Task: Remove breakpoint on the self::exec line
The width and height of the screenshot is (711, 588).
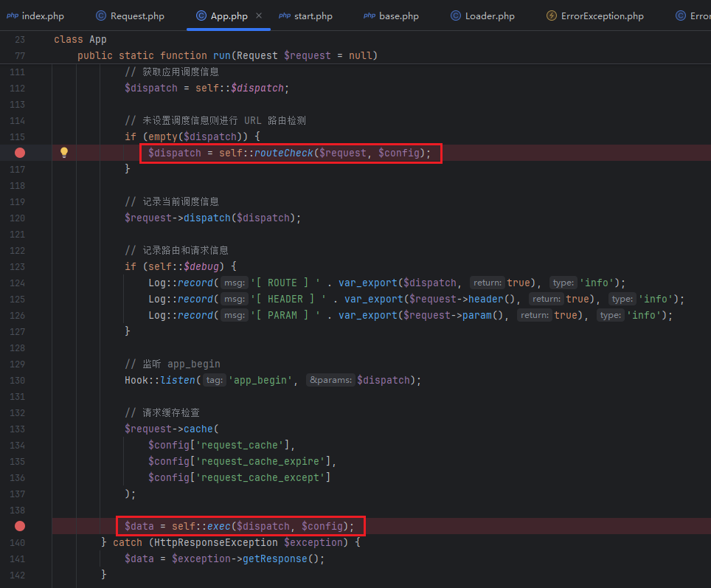Action: [20, 526]
